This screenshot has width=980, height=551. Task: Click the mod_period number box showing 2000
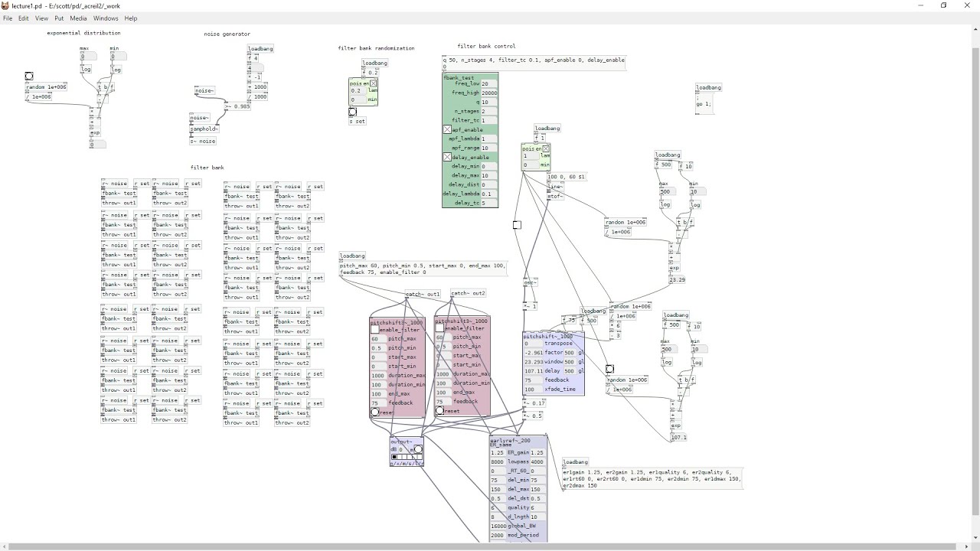[498, 536]
